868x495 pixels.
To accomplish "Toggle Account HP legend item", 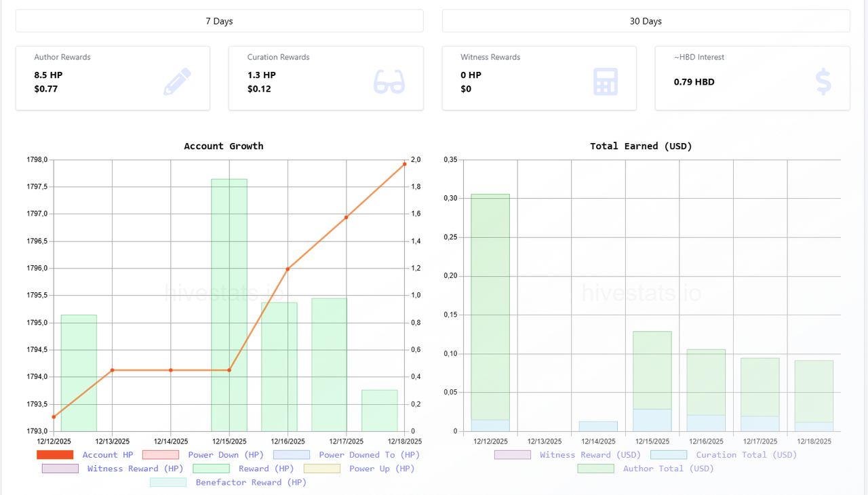I will pyautogui.click(x=85, y=455).
